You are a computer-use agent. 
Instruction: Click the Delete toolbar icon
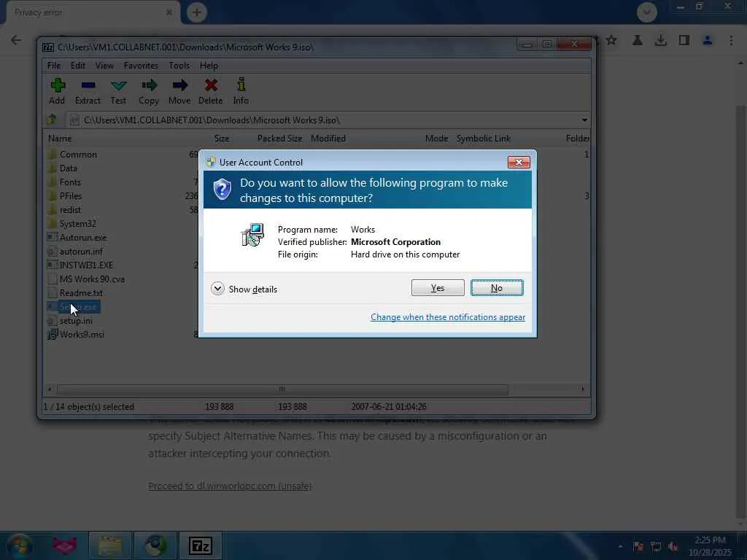pyautogui.click(x=211, y=90)
